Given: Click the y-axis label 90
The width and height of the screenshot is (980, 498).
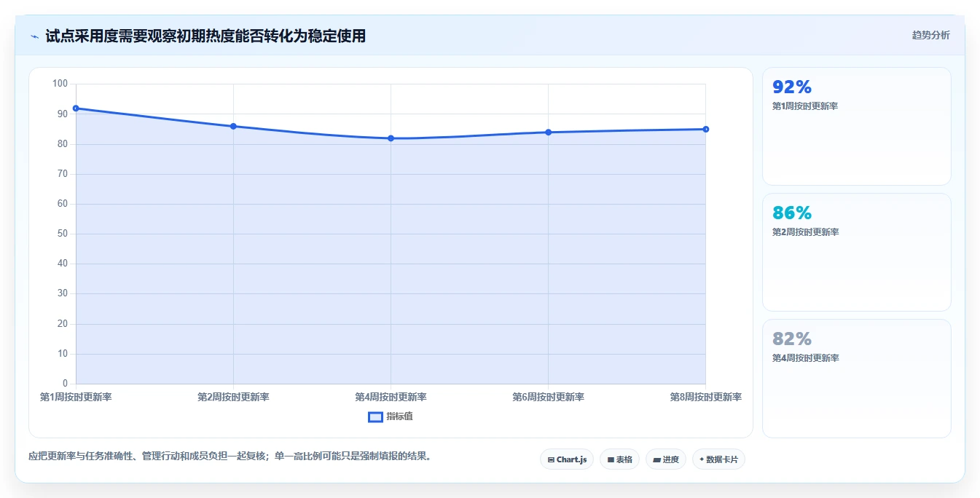Looking at the screenshot, I should pyautogui.click(x=62, y=114).
